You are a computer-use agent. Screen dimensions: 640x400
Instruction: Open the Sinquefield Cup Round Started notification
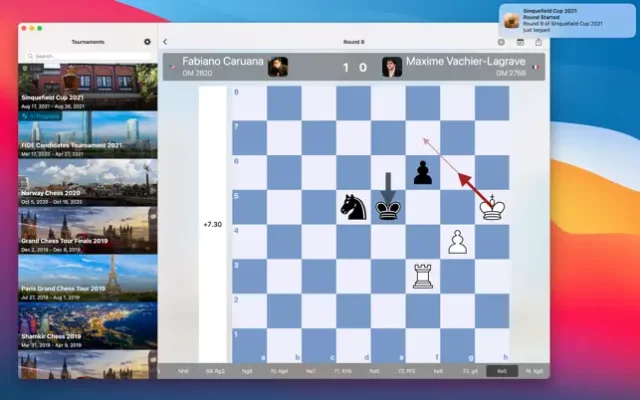click(565, 20)
